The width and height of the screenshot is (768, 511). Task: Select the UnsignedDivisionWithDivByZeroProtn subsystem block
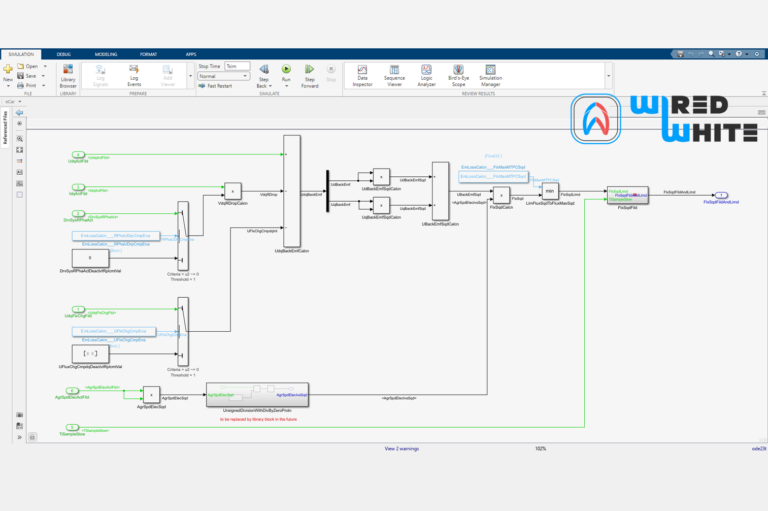tap(257, 395)
